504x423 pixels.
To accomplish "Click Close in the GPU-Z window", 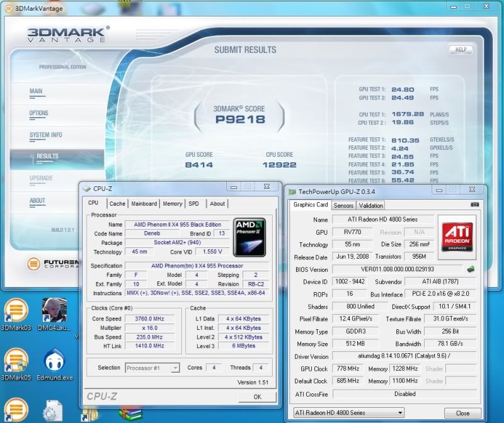I will click(x=462, y=413).
